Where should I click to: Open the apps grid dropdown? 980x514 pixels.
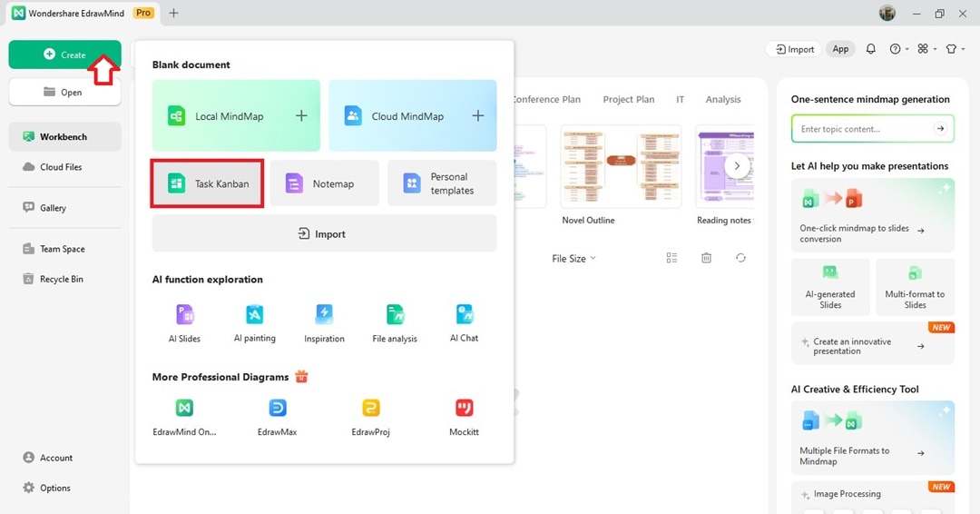(926, 49)
